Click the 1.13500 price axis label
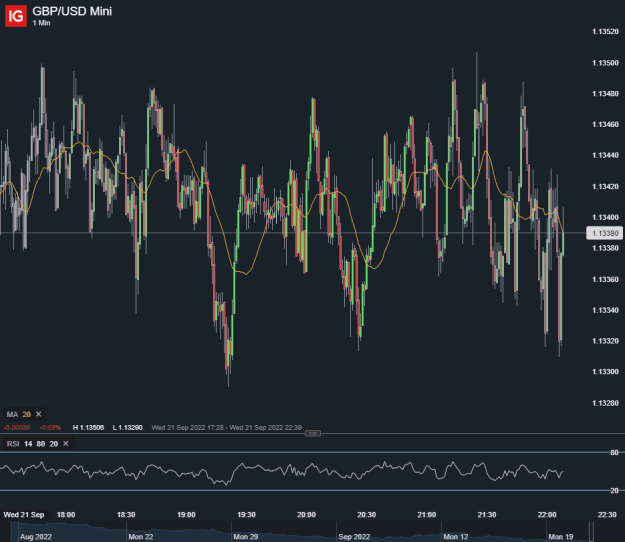625x542 pixels. click(605, 63)
